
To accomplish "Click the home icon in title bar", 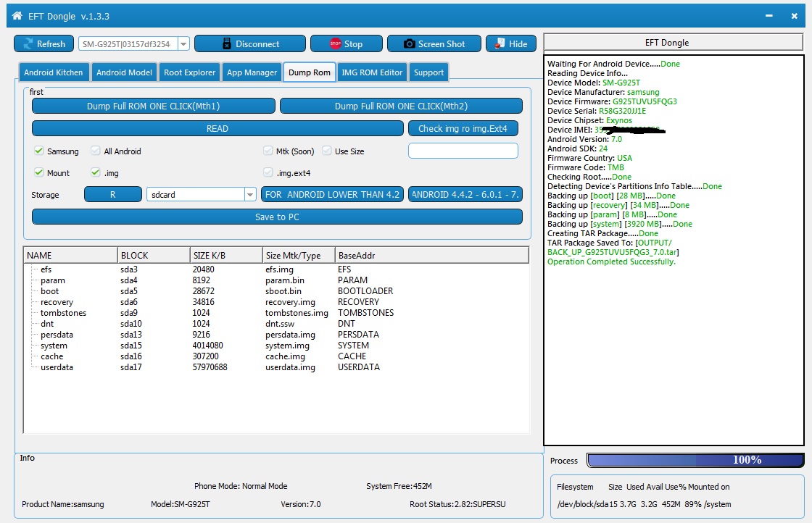I will [x=17, y=16].
